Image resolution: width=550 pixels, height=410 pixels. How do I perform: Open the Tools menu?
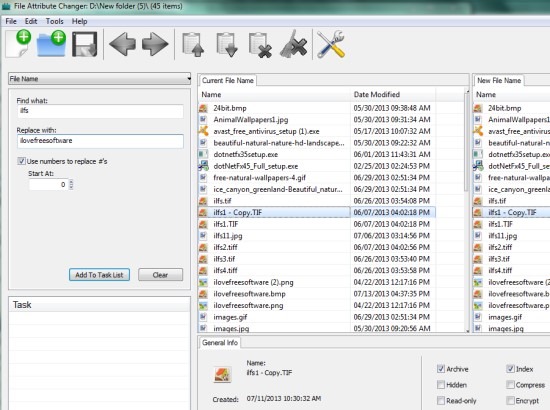click(54, 21)
